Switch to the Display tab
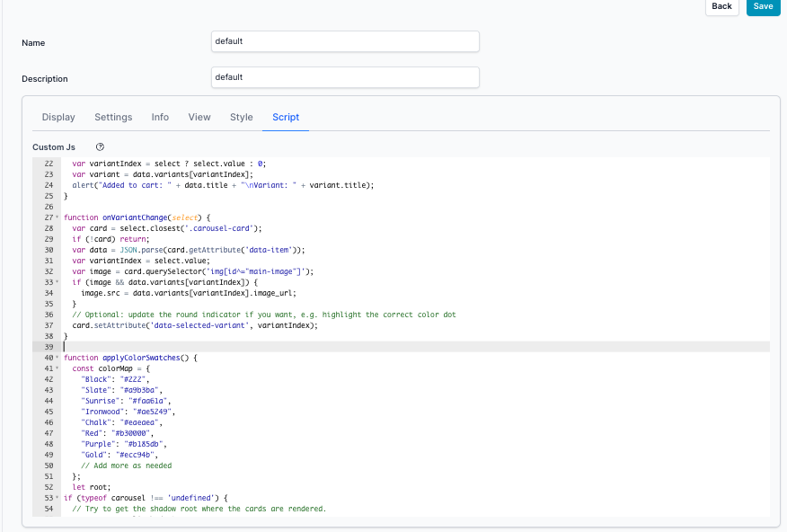The image size is (787, 532). [x=58, y=117]
